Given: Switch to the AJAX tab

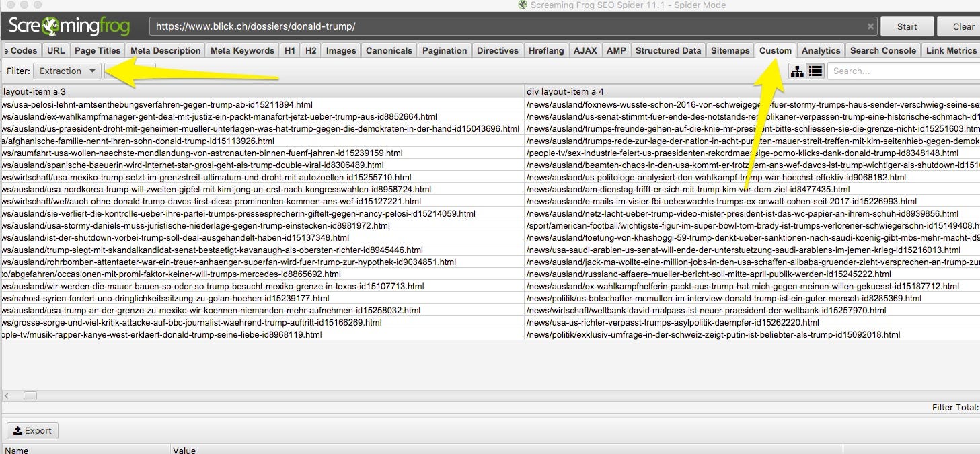Looking at the screenshot, I should [x=585, y=50].
